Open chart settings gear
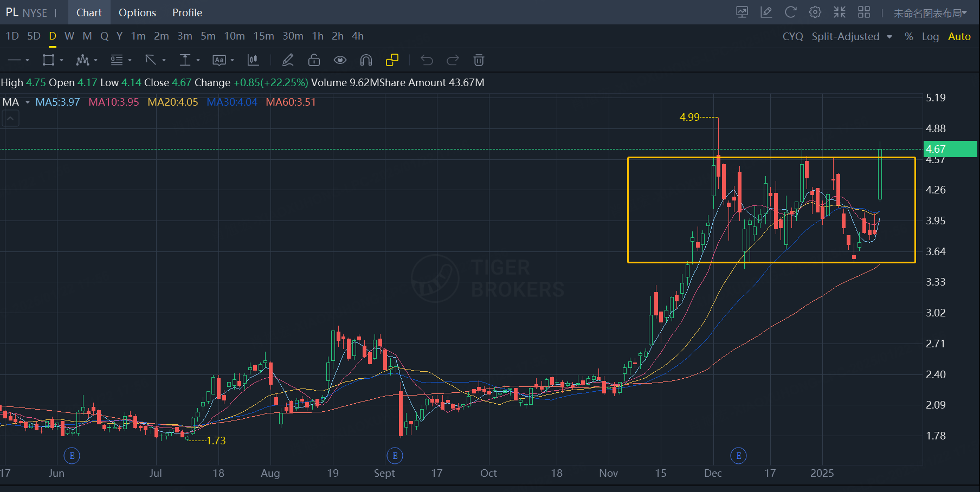Image resolution: width=980 pixels, height=492 pixels. pos(815,12)
